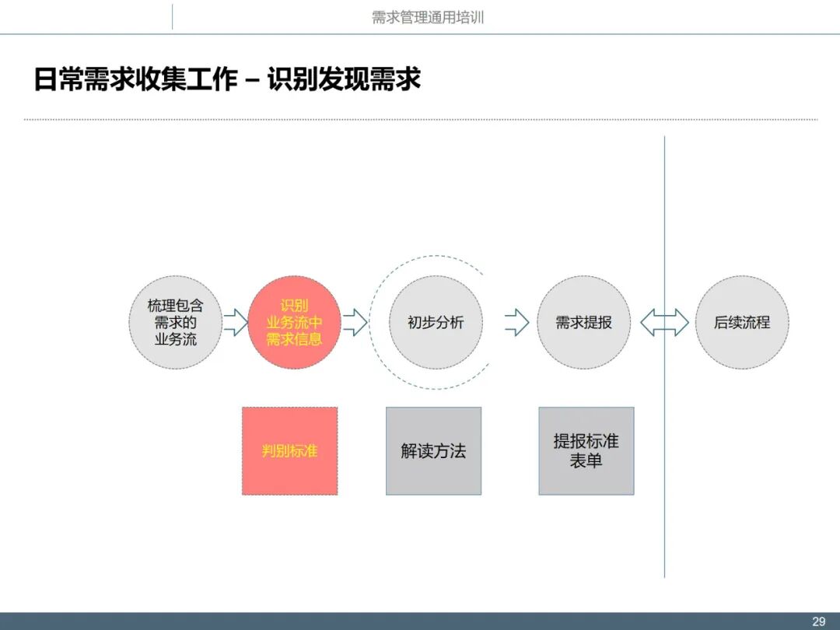Expand the 提报标准表单 box

point(586,450)
